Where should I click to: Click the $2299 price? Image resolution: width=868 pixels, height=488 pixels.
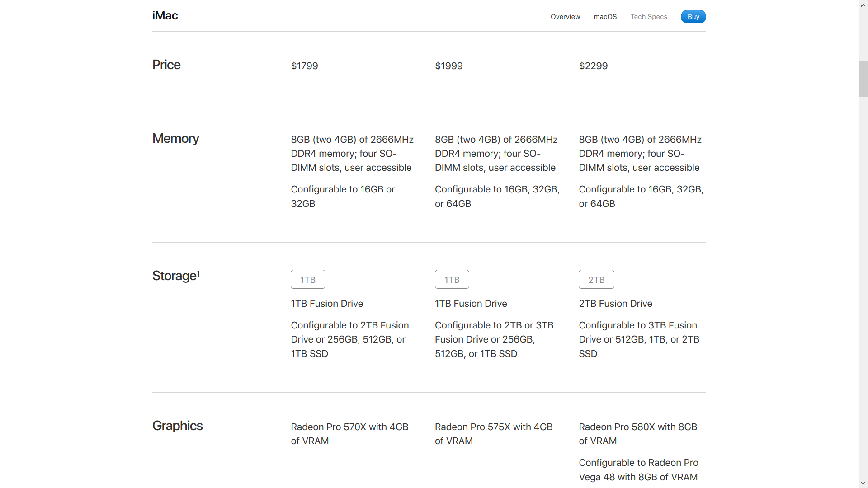click(x=593, y=66)
